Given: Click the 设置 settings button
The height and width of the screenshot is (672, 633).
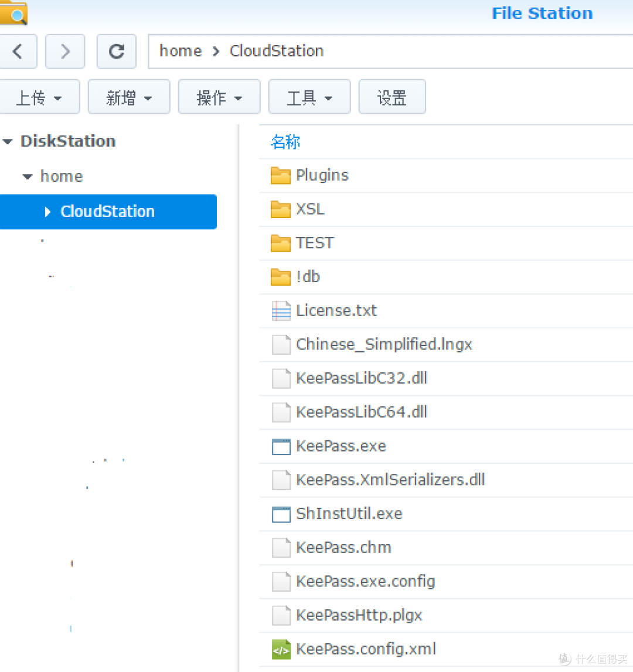Looking at the screenshot, I should (x=392, y=97).
